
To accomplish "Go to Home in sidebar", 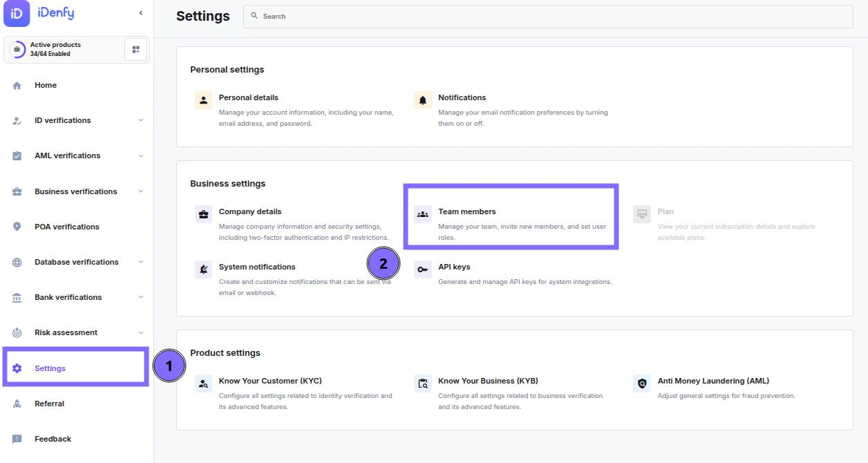I will coord(46,85).
